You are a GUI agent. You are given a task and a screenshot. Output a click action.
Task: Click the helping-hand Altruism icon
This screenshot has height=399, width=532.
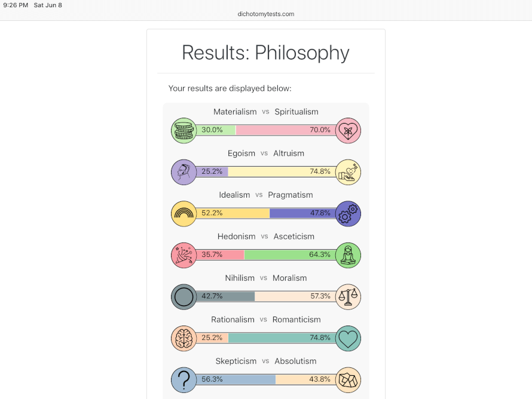click(x=348, y=171)
